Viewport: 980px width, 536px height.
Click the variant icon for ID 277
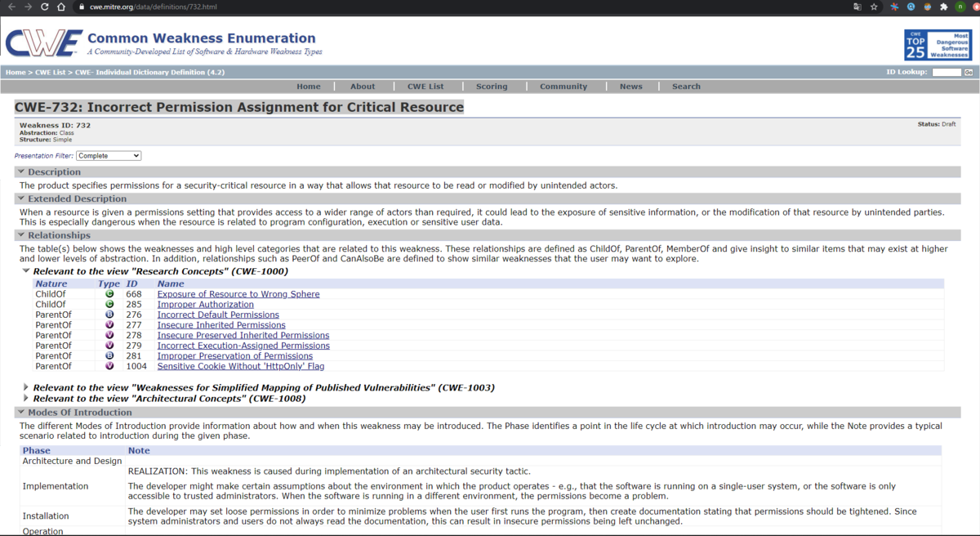(109, 325)
